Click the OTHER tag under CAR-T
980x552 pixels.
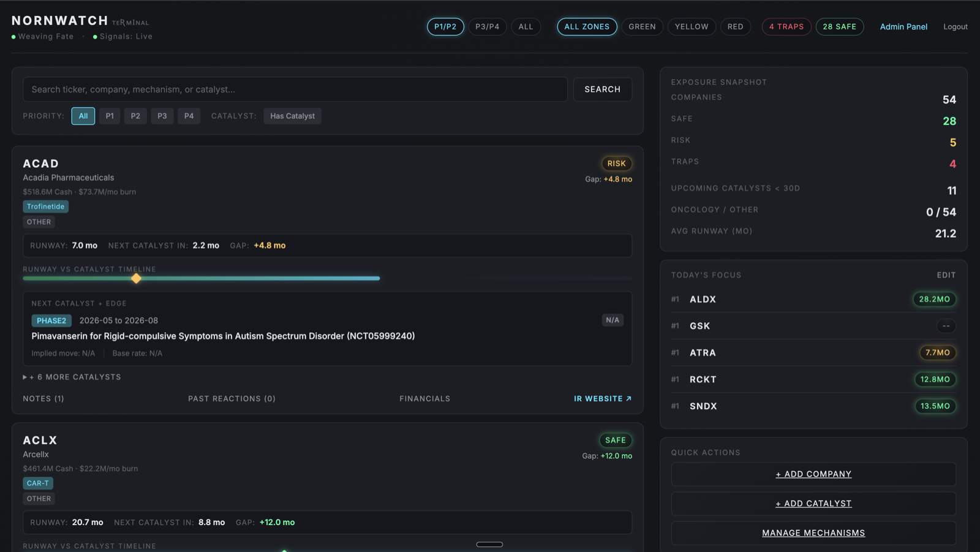39,499
